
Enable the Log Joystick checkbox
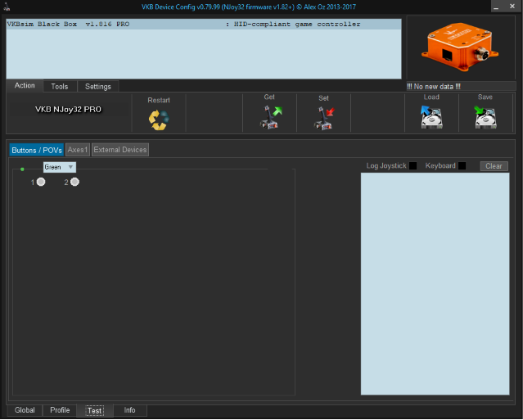click(413, 166)
